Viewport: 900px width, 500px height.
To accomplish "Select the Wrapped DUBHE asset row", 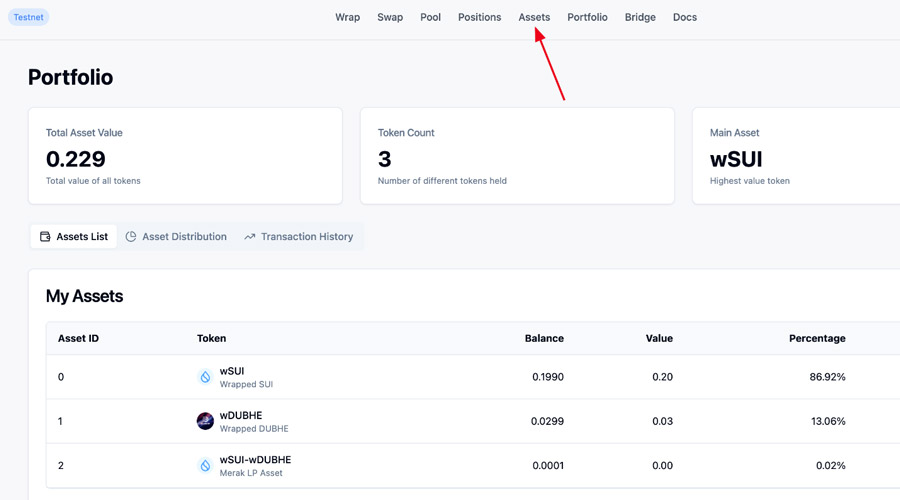I will (x=473, y=421).
